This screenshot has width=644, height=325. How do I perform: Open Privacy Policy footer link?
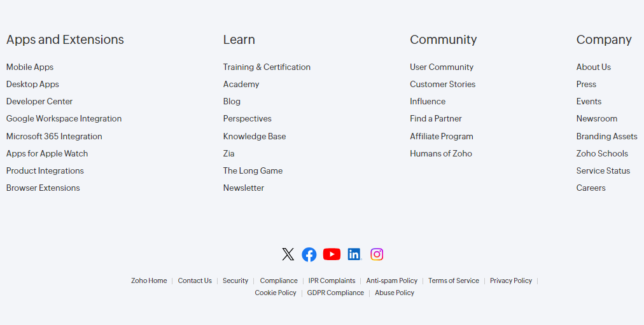[x=511, y=280]
